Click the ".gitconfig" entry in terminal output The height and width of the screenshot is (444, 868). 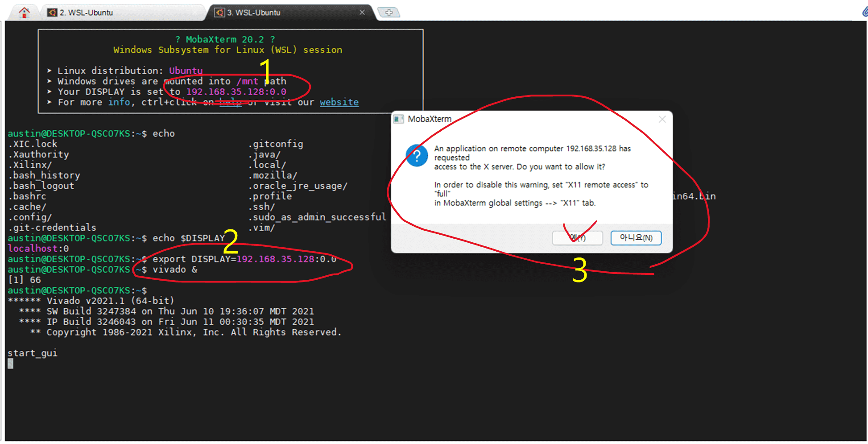click(276, 144)
